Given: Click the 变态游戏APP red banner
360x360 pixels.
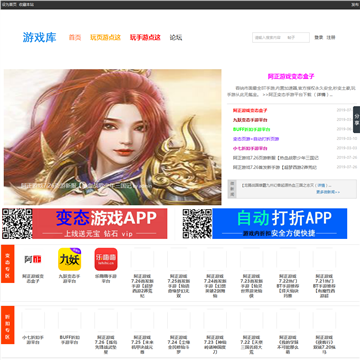Looking at the screenshot, I should [100, 224].
